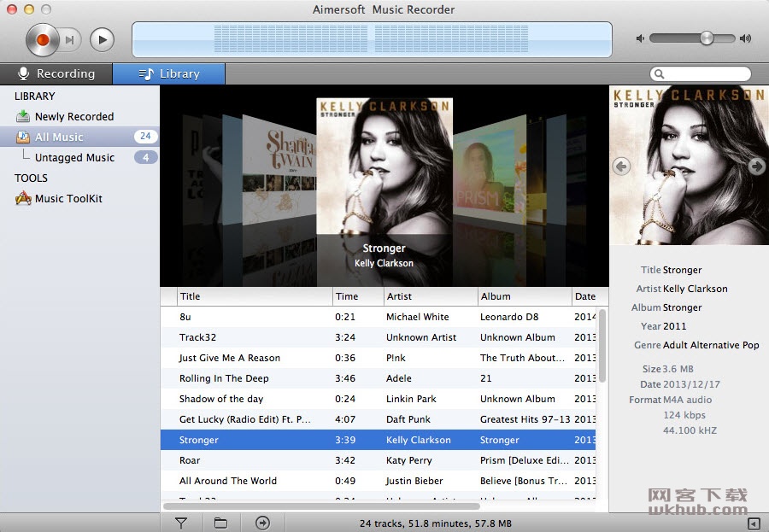Screen dimensions: 769x532
Task: Click album 'Greatest Hits 97-13' cell
Action: [x=525, y=420]
